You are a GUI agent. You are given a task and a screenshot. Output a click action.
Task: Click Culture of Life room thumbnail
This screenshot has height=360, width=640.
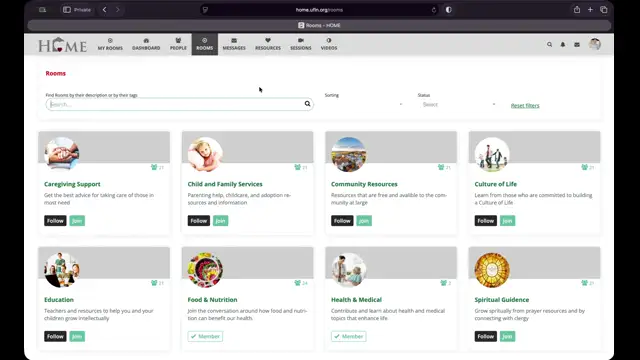pyautogui.click(x=492, y=154)
